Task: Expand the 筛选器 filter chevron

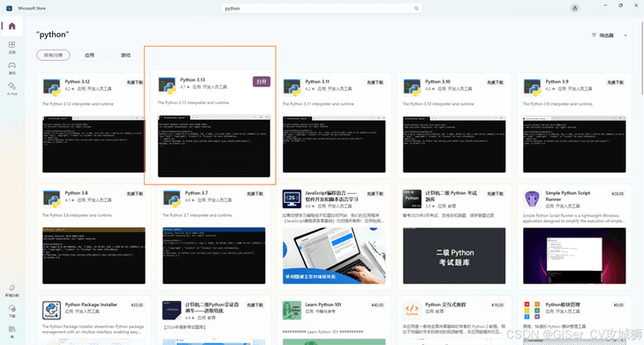Action: pos(625,35)
